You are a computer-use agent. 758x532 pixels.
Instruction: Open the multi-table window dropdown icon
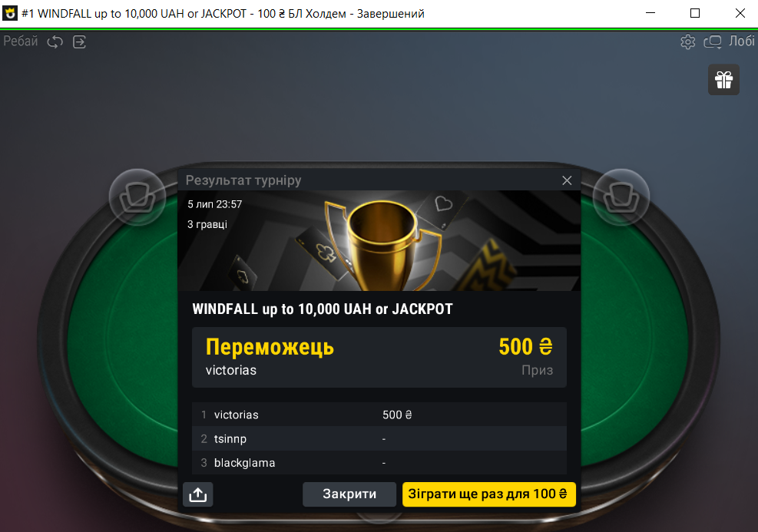(713, 42)
